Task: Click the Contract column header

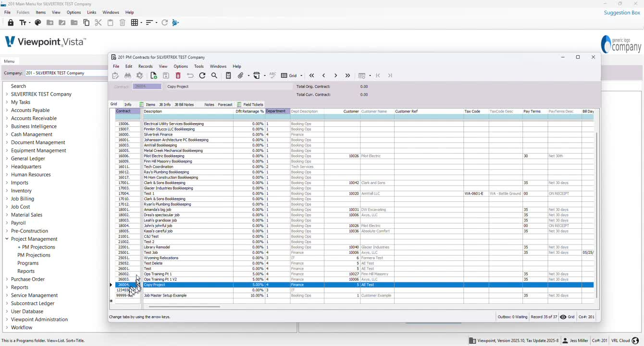Action: [x=128, y=111]
